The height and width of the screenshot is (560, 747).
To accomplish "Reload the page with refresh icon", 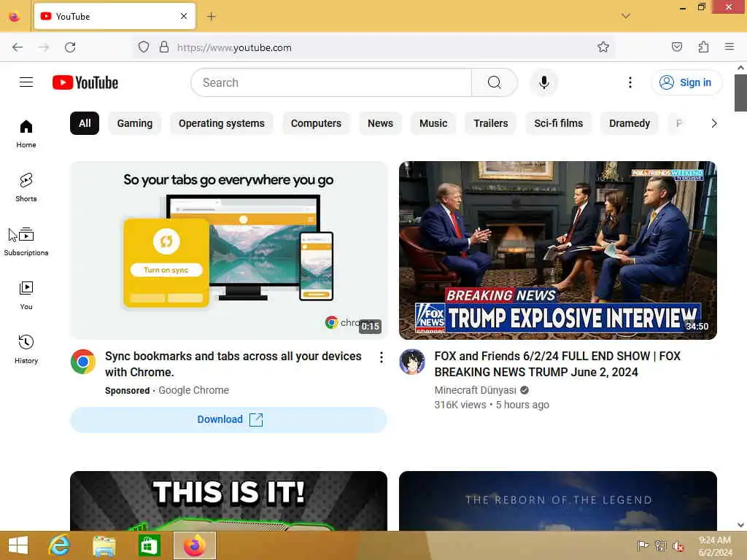I will (70, 47).
